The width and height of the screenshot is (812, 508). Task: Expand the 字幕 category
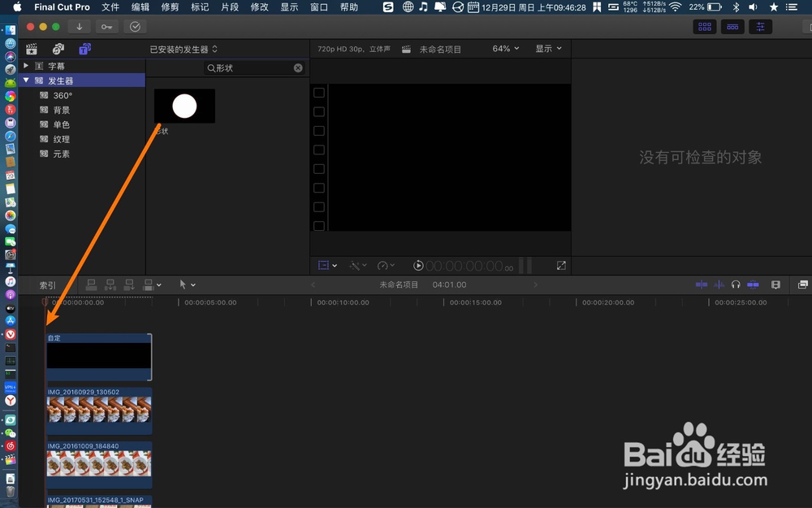click(25, 66)
